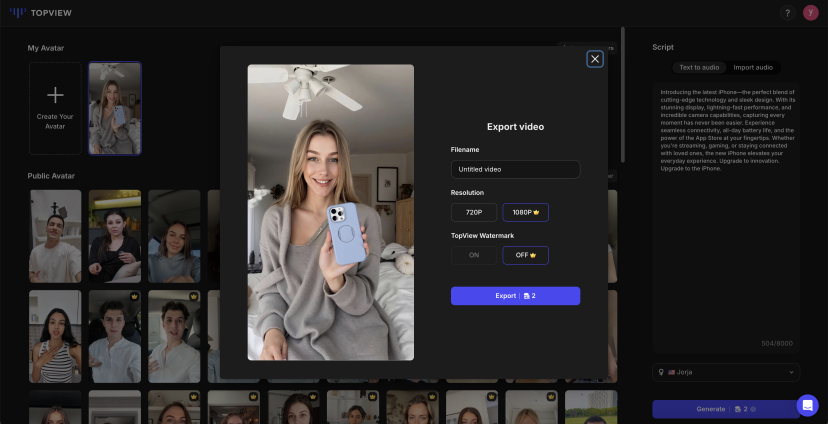828x424 pixels.
Task: Open the chat support bubble
Action: (x=807, y=405)
